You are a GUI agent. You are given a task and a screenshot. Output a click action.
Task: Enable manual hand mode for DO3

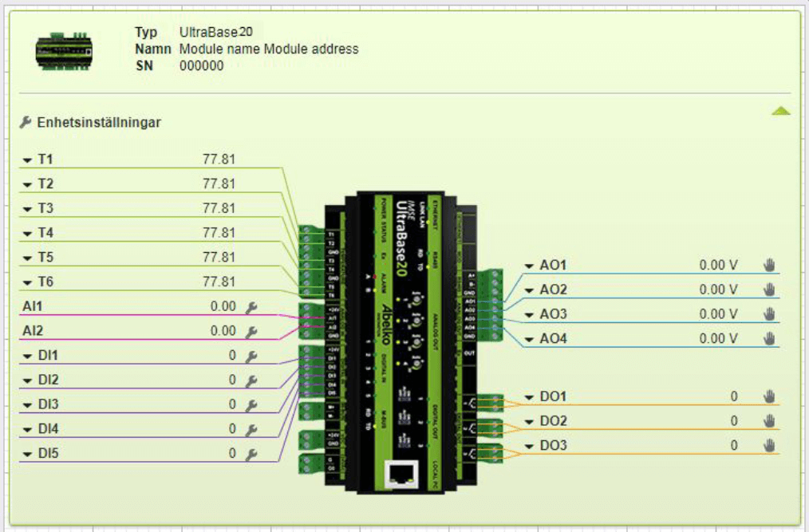click(x=769, y=446)
